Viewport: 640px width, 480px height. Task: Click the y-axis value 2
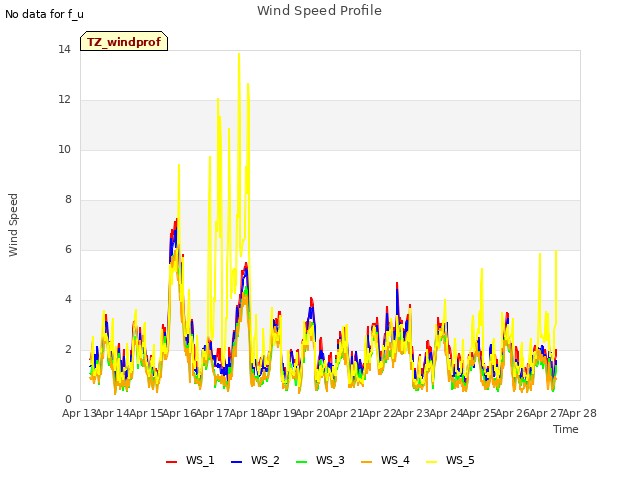(68, 350)
